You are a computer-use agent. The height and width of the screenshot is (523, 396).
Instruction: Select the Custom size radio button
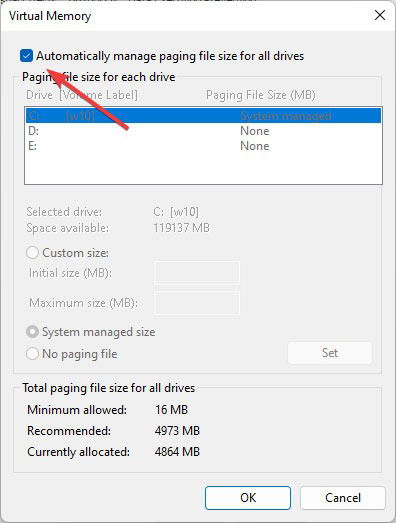[32, 253]
